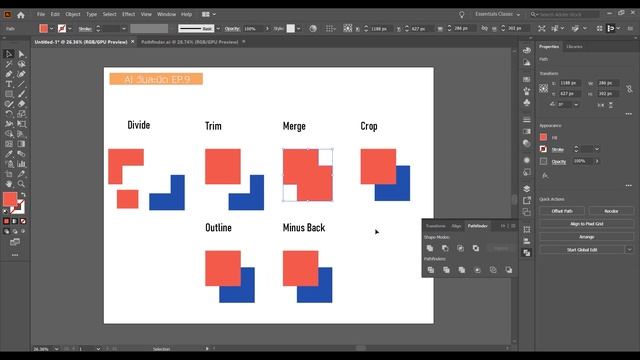Select the Pen tool
This screenshot has width=640, height=360.
tap(9, 74)
